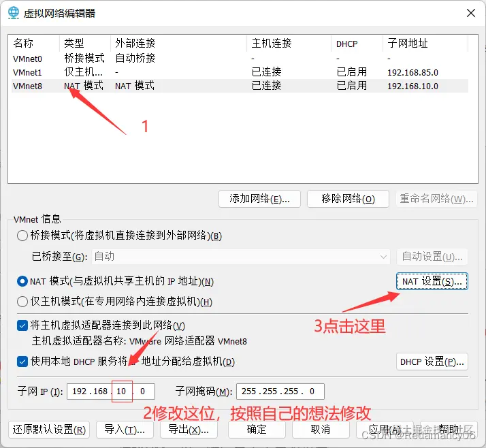Click the DHCP column header
This screenshot has width=486, height=448.
[357, 43]
